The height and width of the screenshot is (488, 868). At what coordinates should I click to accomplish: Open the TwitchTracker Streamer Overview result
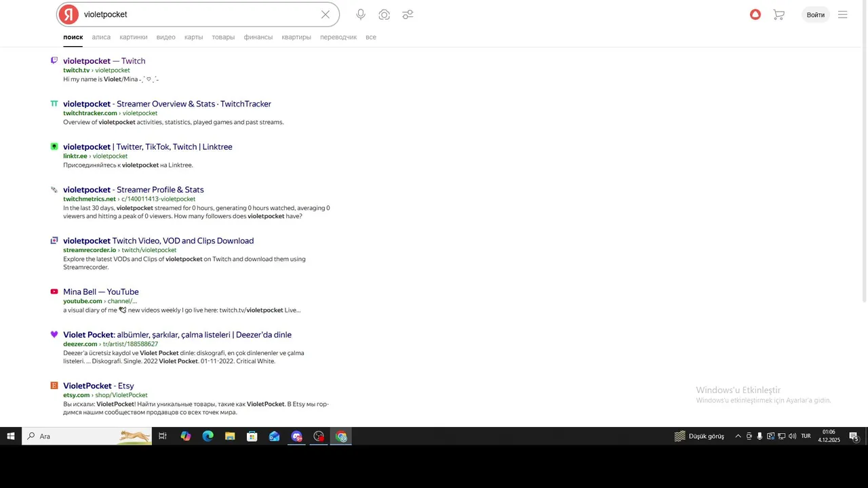[x=167, y=104]
